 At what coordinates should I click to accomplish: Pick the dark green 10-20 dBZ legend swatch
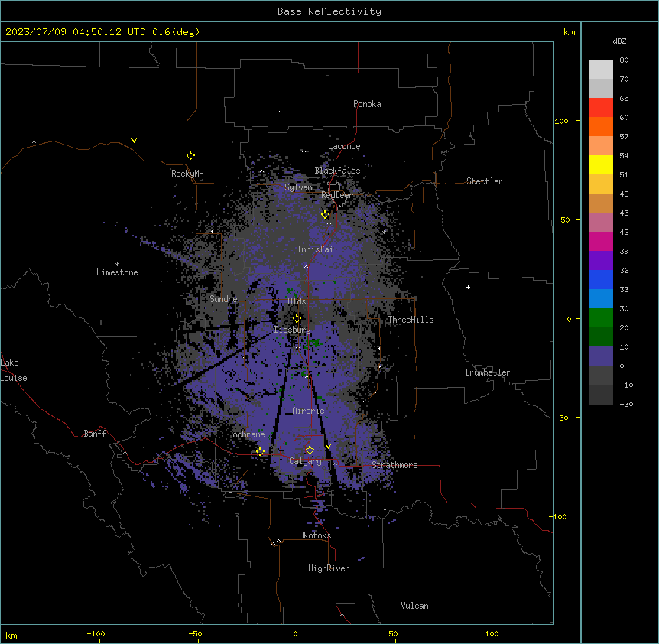(x=601, y=337)
